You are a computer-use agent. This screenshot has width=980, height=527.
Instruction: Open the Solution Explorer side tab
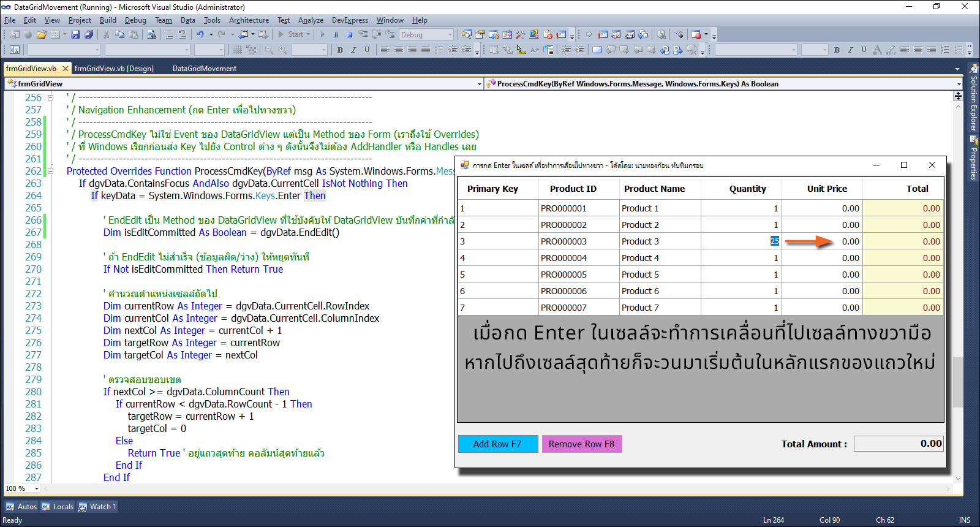point(973,98)
